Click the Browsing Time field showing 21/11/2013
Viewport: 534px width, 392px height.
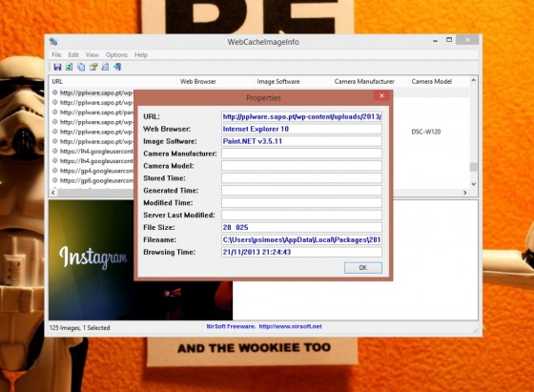(x=301, y=252)
